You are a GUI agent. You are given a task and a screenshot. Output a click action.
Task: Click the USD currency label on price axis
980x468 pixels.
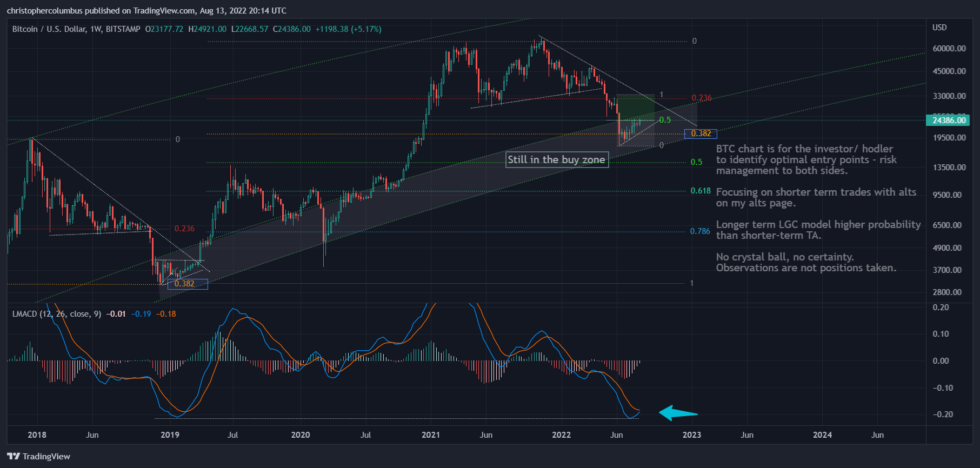[939, 28]
